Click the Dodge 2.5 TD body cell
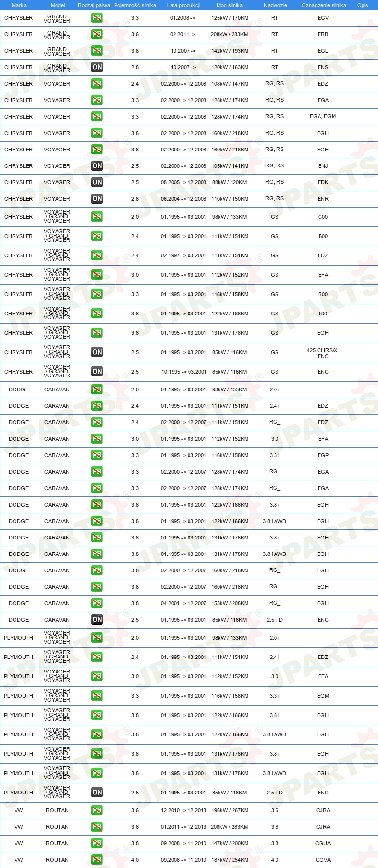The image size is (378, 868). tap(275, 620)
